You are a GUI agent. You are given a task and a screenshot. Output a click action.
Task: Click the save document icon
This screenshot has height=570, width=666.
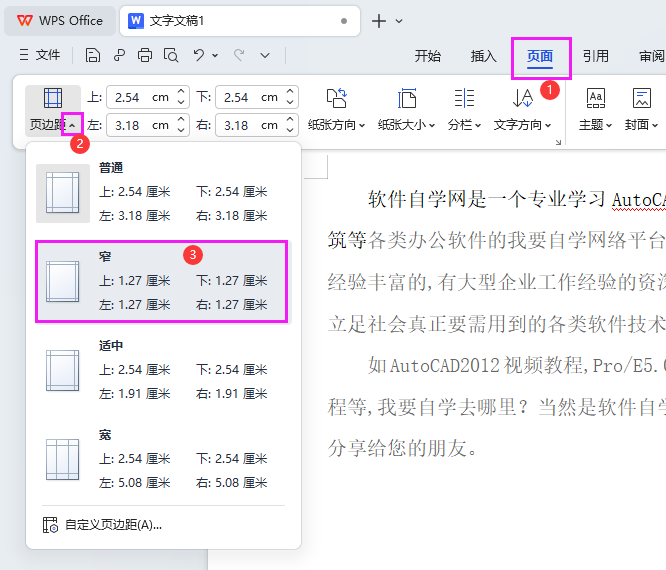pos(93,55)
